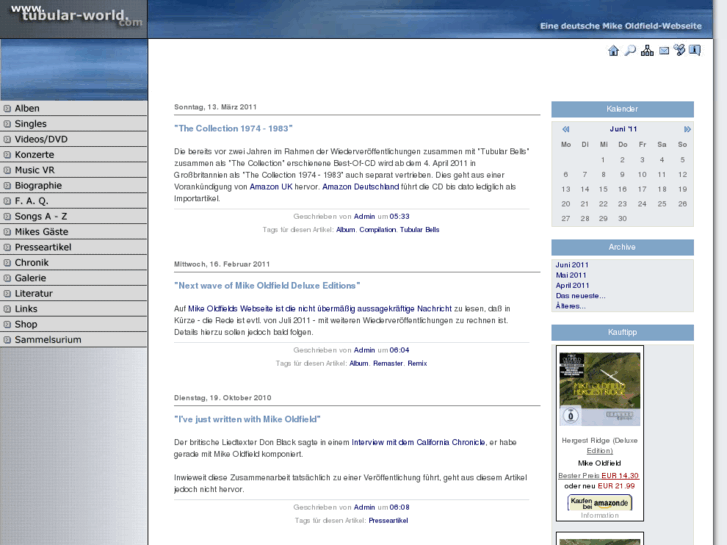Image resolution: width=727 pixels, height=545 pixels.
Task: Click the Kaufen bei amazon.de button
Action: click(600, 502)
